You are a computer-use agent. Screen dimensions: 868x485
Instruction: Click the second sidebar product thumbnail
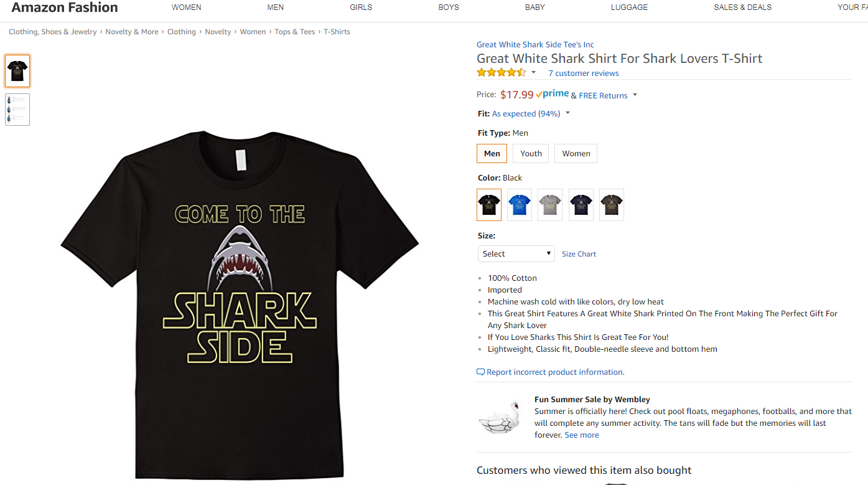tap(17, 109)
